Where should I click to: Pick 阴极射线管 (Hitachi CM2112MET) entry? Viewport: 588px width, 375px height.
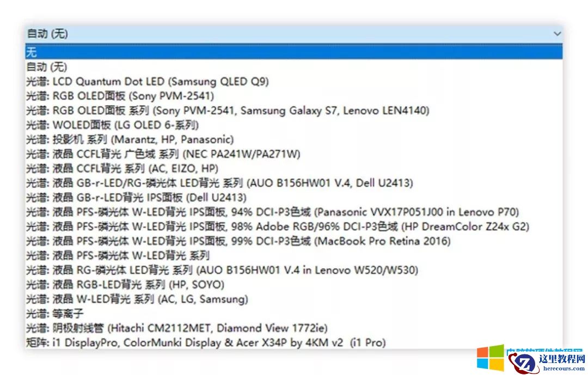tap(294, 328)
